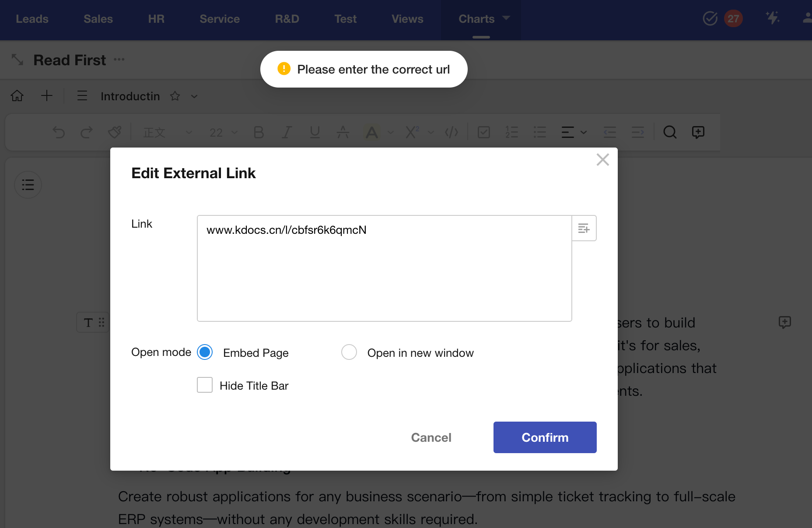Expand the chevron next to Introductin
This screenshot has height=528, width=812.
click(x=194, y=96)
